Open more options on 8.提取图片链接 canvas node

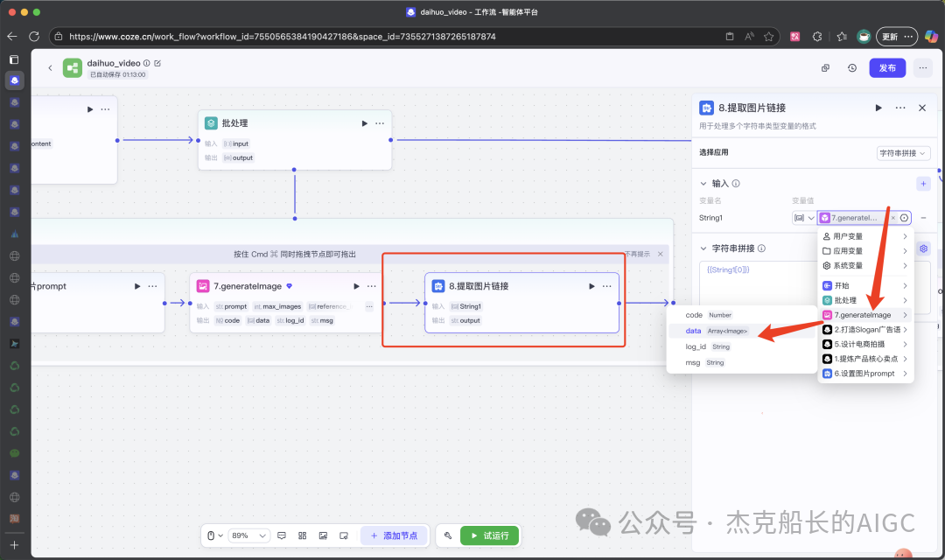point(607,286)
